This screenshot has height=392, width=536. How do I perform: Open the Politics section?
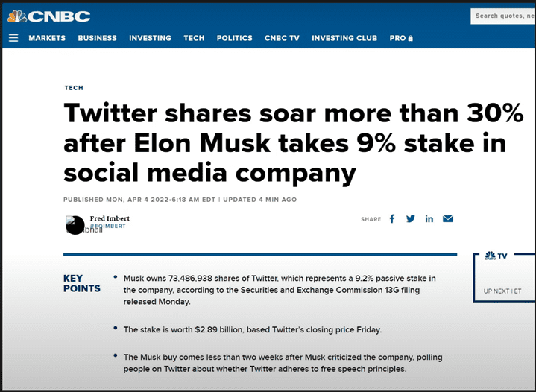pos(234,38)
